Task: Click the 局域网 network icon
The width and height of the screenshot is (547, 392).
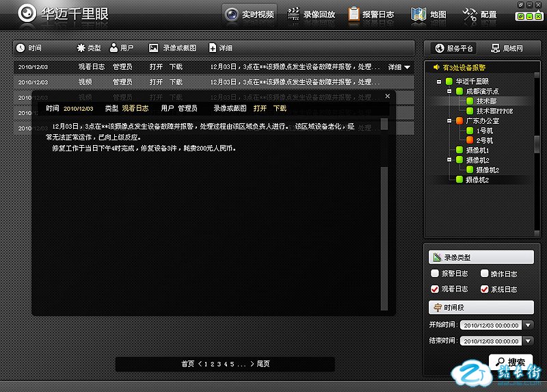Action: pyautogui.click(x=493, y=49)
